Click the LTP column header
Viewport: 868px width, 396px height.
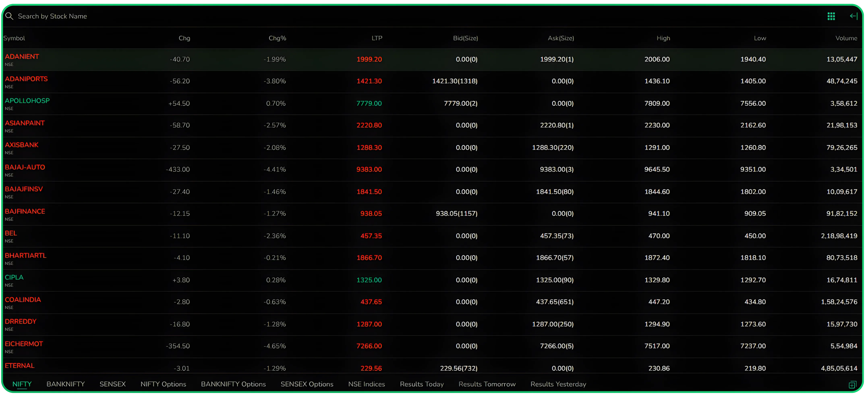pos(376,38)
